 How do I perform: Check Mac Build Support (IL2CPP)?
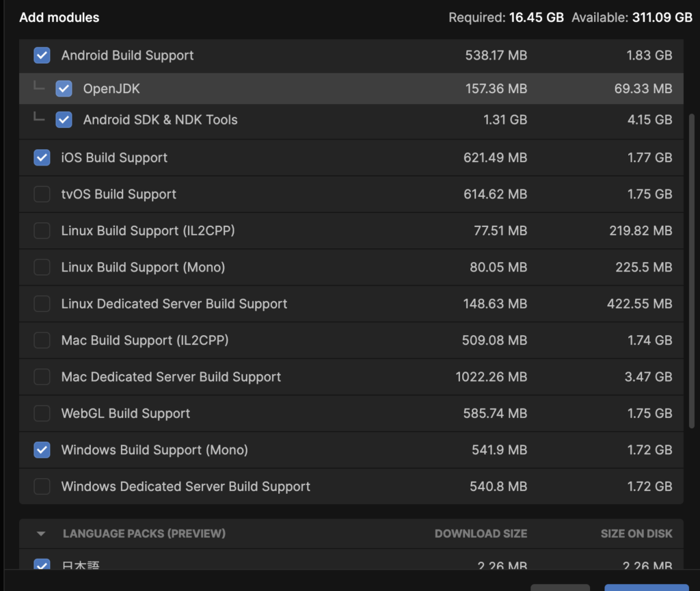42,340
